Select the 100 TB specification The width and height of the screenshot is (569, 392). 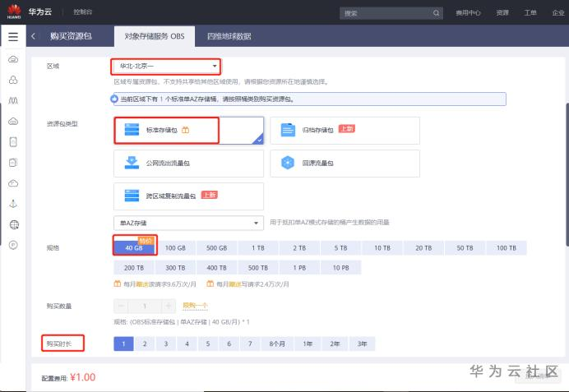[507, 247]
